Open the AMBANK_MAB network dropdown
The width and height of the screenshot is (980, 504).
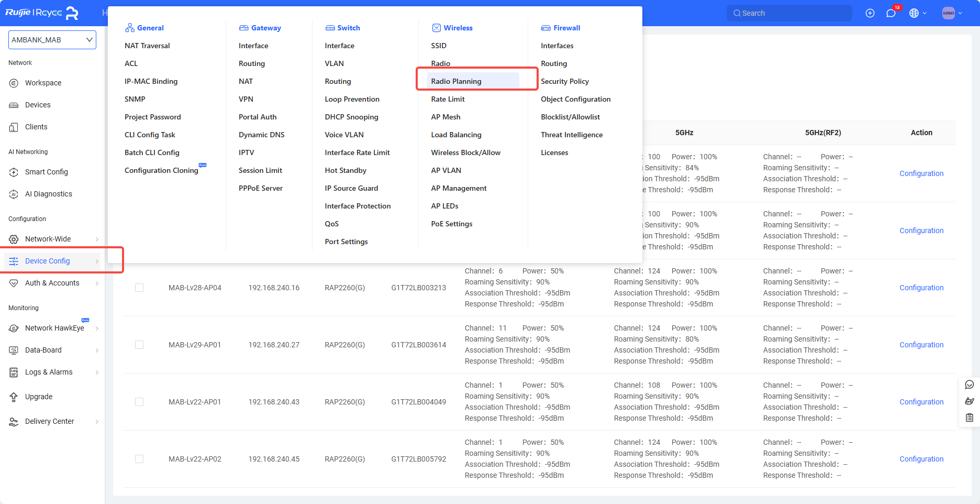tap(52, 40)
